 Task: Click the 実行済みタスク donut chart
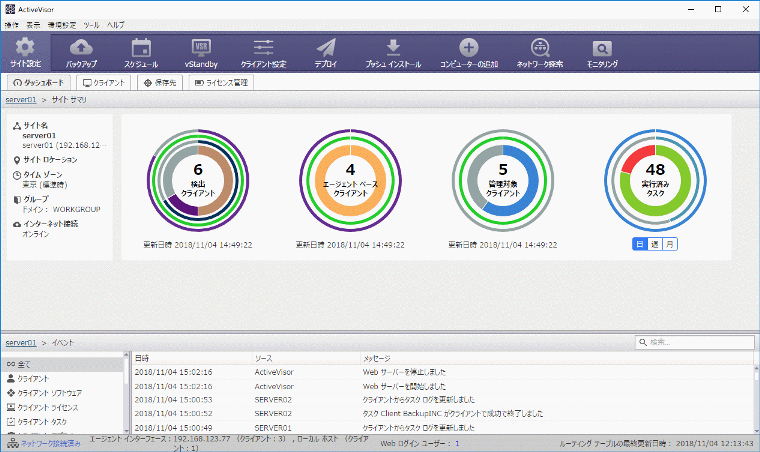[655, 180]
